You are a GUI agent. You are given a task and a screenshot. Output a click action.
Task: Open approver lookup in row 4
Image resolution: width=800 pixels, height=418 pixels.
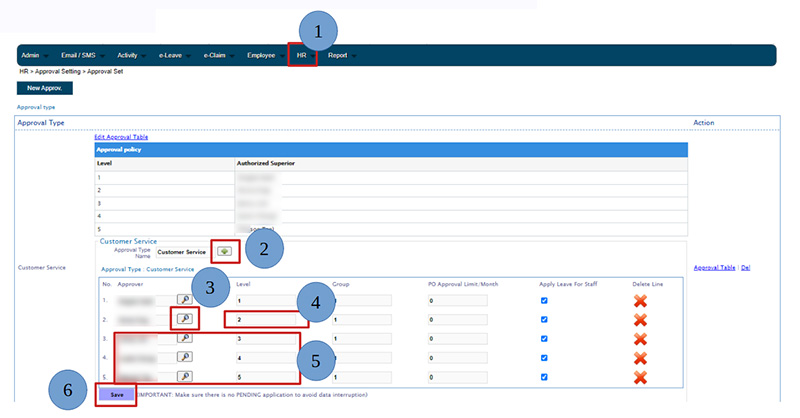tap(186, 357)
